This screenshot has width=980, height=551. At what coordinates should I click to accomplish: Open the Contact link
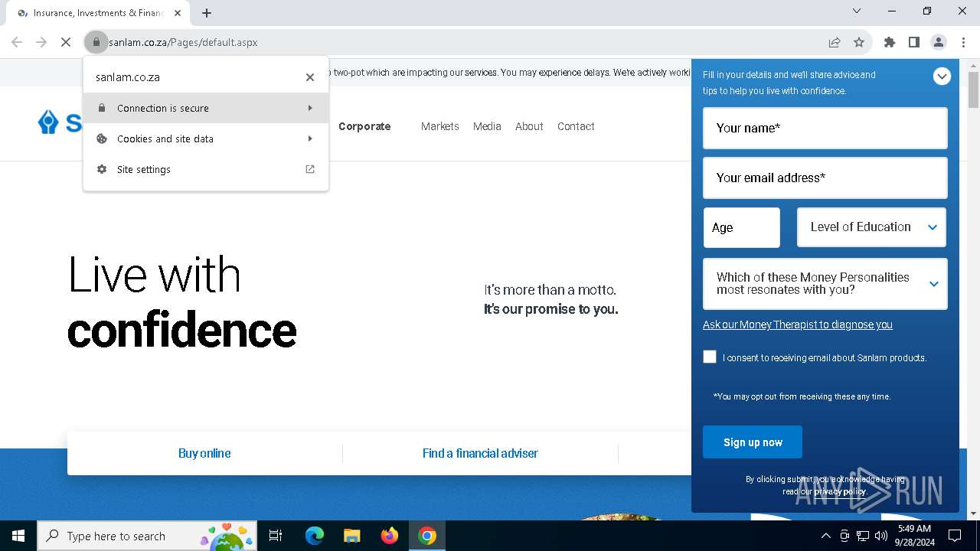[576, 126]
